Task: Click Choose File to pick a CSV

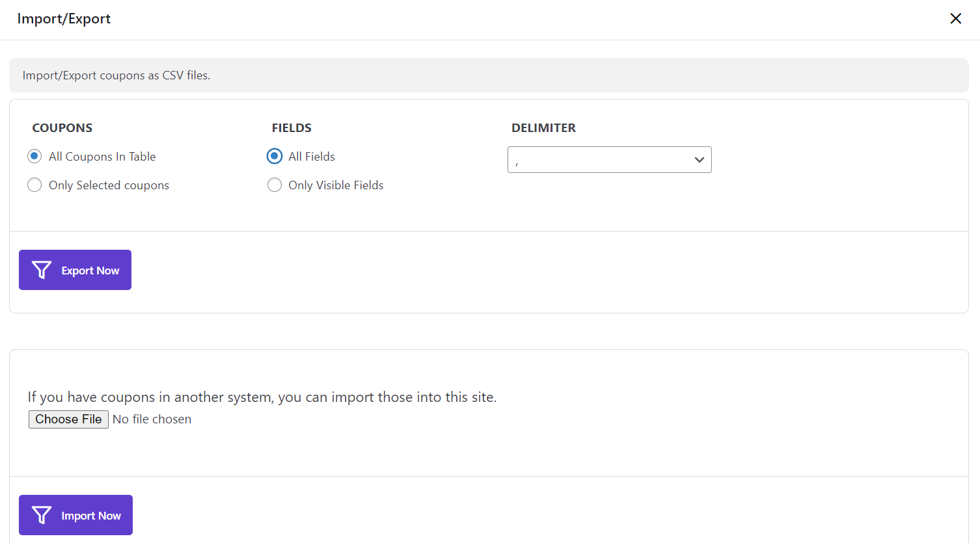Action: click(68, 419)
